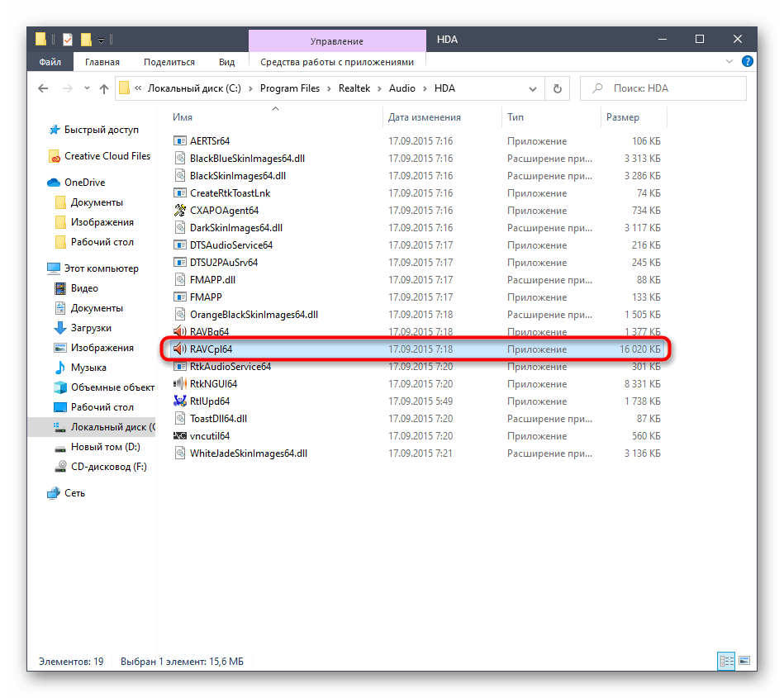The image size is (784, 698).
Task: Open the help question mark icon
Action: [x=748, y=61]
